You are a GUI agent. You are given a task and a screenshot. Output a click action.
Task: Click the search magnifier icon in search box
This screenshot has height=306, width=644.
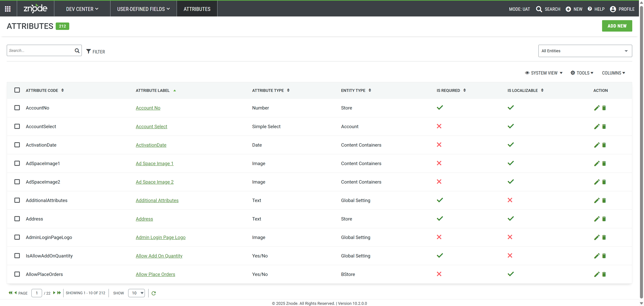[77, 51]
